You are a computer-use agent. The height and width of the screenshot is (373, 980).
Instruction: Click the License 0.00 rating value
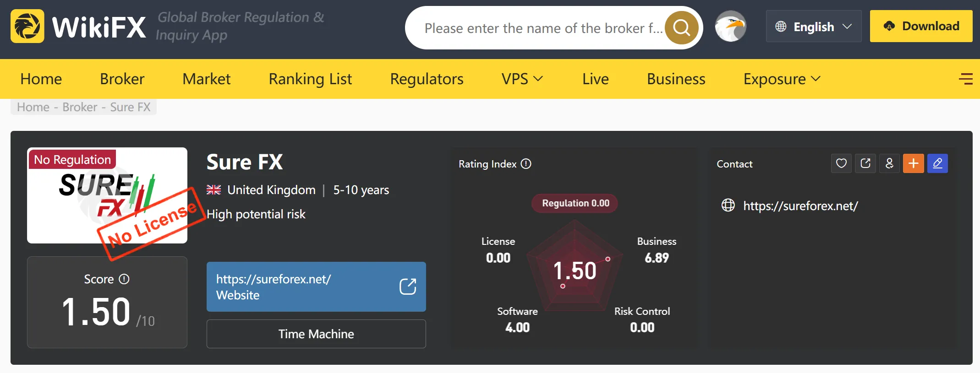[x=498, y=258]
